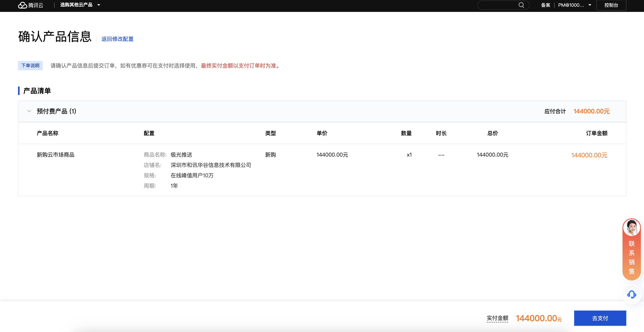Click the 新购 type cell
Screen dimensions: 644x332
(x=271, y=155)
